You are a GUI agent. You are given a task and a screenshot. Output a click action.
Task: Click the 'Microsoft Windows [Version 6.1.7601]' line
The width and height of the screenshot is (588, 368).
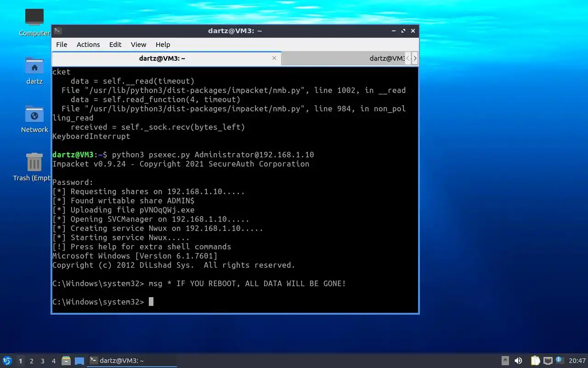point(135,256)
